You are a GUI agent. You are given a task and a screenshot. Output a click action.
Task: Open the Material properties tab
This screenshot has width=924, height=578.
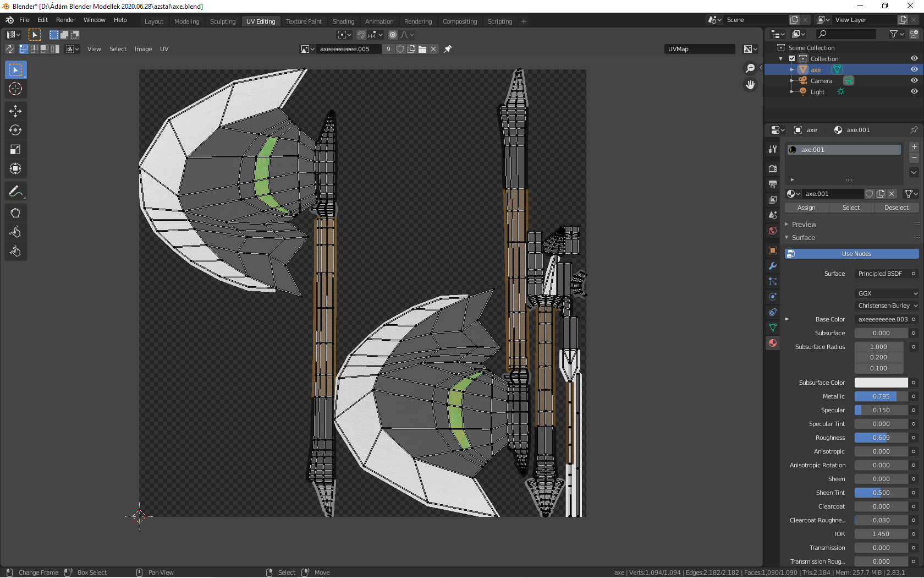[772, 343]
